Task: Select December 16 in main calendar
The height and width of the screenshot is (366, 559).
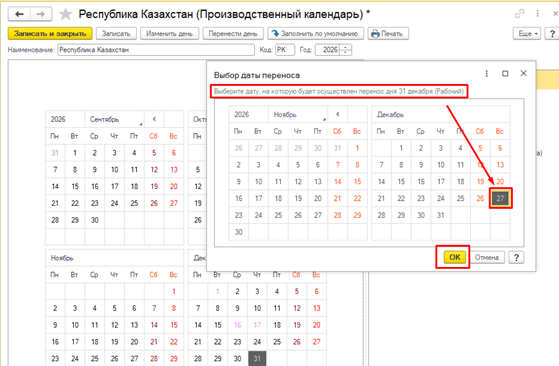Action: click(x=237, y=325)
